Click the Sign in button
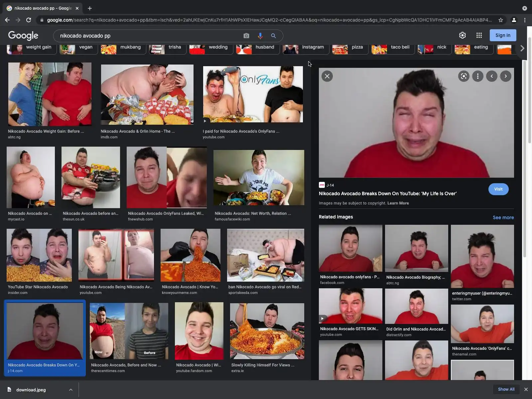Viewport: 532px width, 399px height. (503, 35)
